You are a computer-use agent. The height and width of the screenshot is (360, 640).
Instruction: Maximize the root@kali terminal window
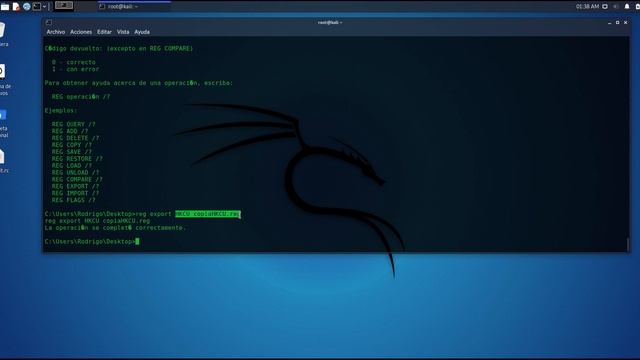(x=618, y=23)
